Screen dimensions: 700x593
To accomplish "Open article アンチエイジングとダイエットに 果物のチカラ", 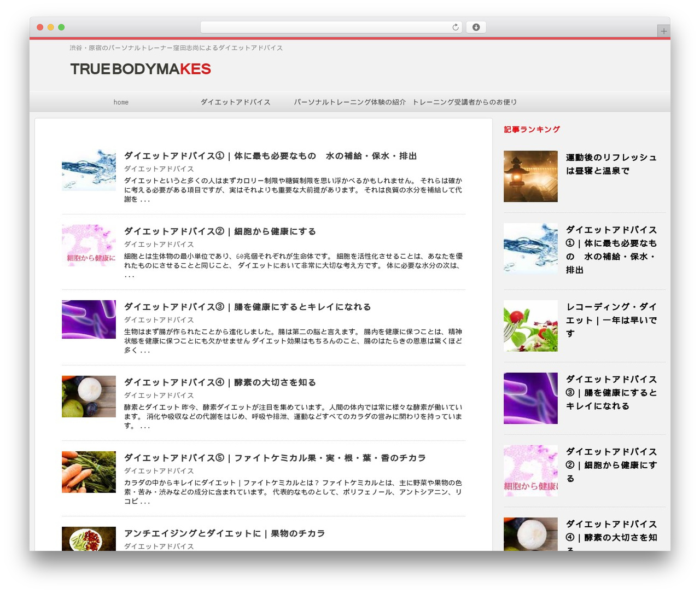I will 224,533.
